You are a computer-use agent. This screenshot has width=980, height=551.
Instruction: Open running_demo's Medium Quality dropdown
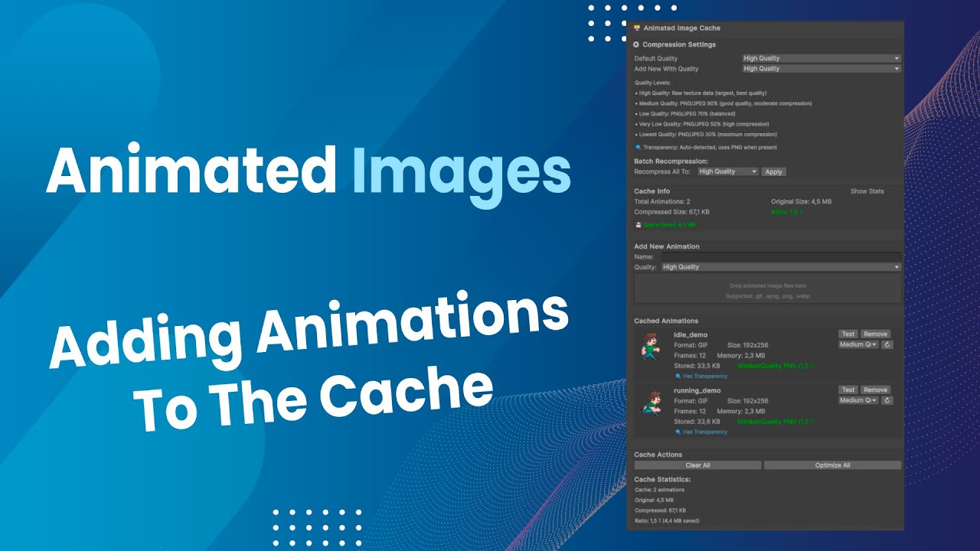(x=858, y=400)
